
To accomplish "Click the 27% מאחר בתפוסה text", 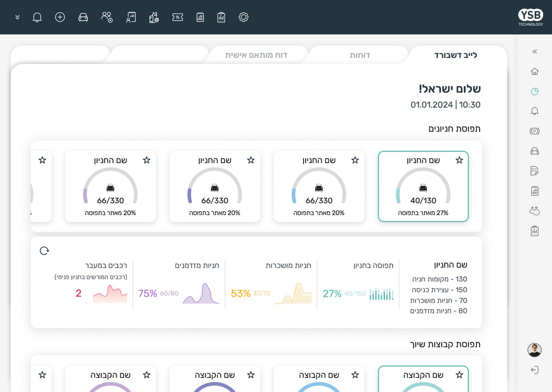I will click(423, 213).
